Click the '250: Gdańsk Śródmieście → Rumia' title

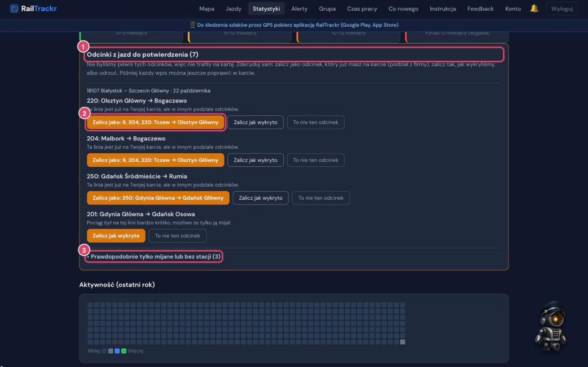coord(137,176)
